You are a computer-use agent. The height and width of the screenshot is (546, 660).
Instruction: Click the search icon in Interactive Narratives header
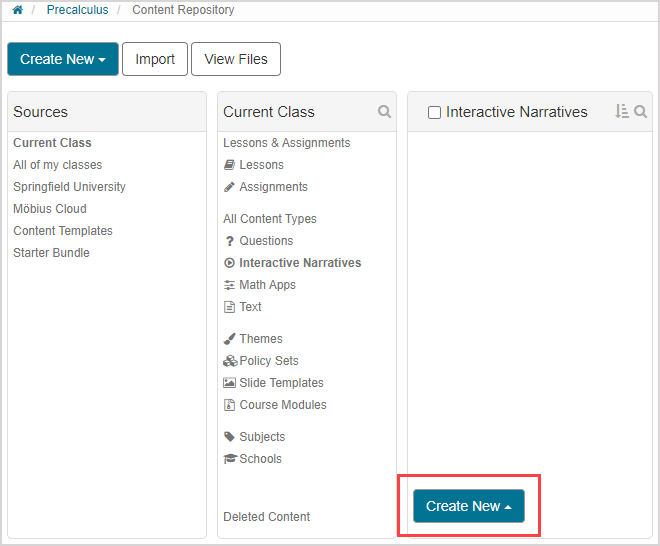[641, 112]
